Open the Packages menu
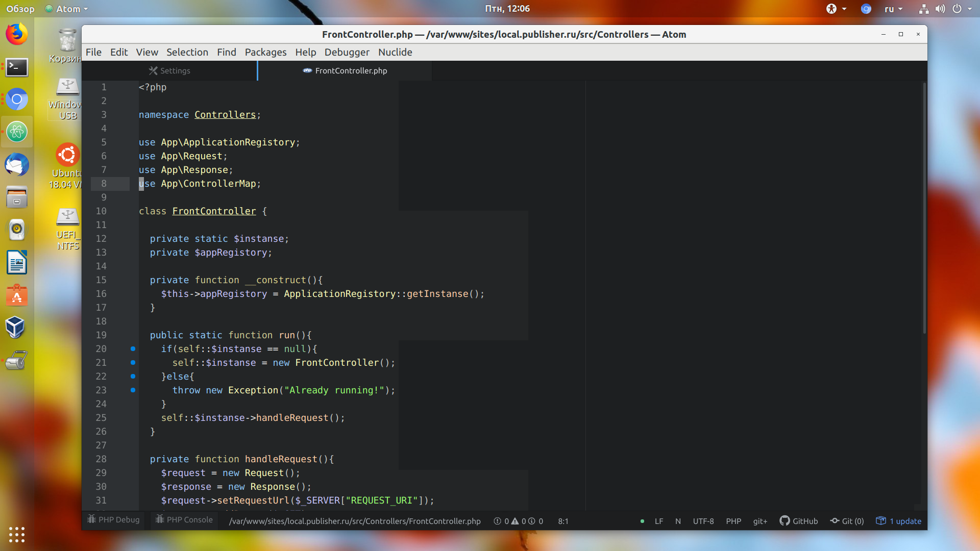The image size is (980, 551). 265,52
